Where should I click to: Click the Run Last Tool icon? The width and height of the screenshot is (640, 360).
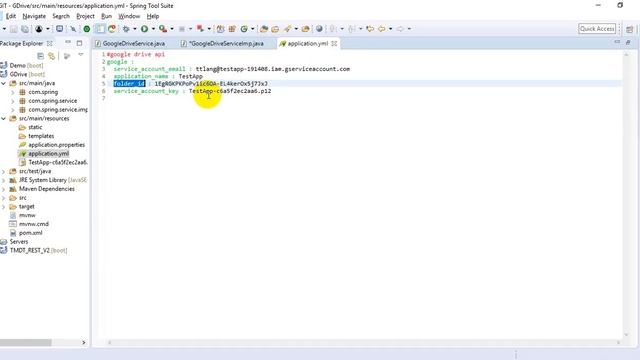click(163, 29)
